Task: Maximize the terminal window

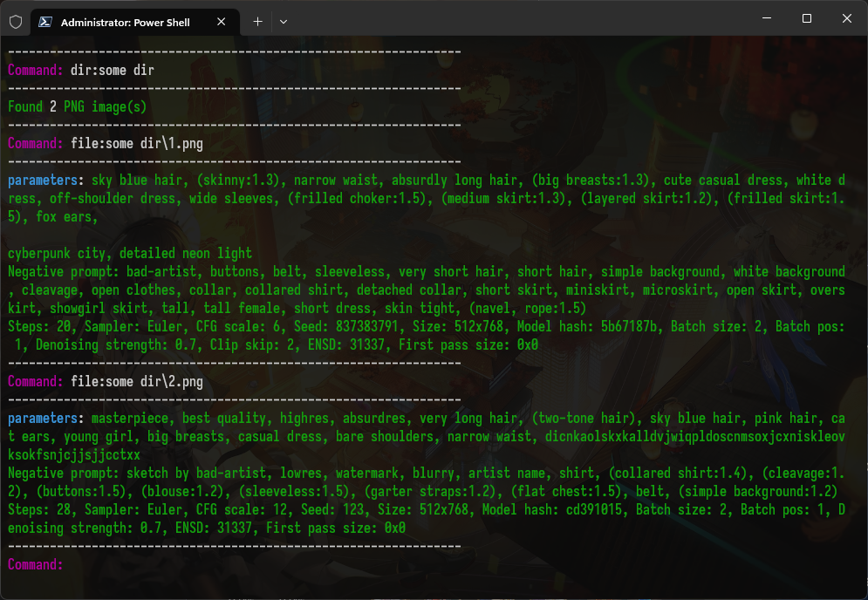Action: [x=807, y=18]
